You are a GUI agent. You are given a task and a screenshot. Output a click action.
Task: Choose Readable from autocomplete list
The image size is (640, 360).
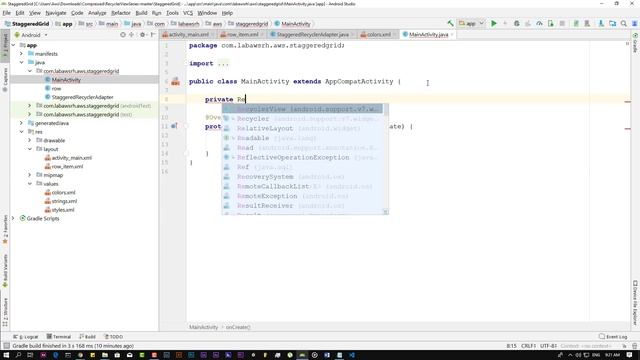pos(302,138)
